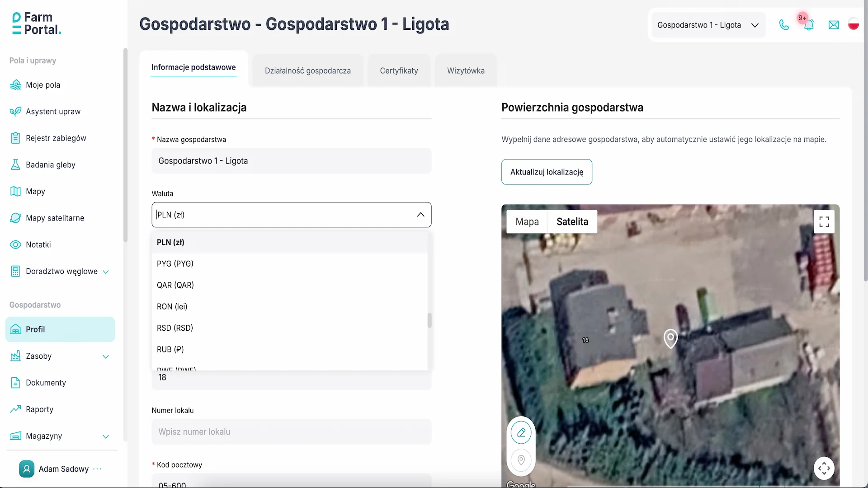Open Profil in Gospodarstwo section

(x=60, y=329)
